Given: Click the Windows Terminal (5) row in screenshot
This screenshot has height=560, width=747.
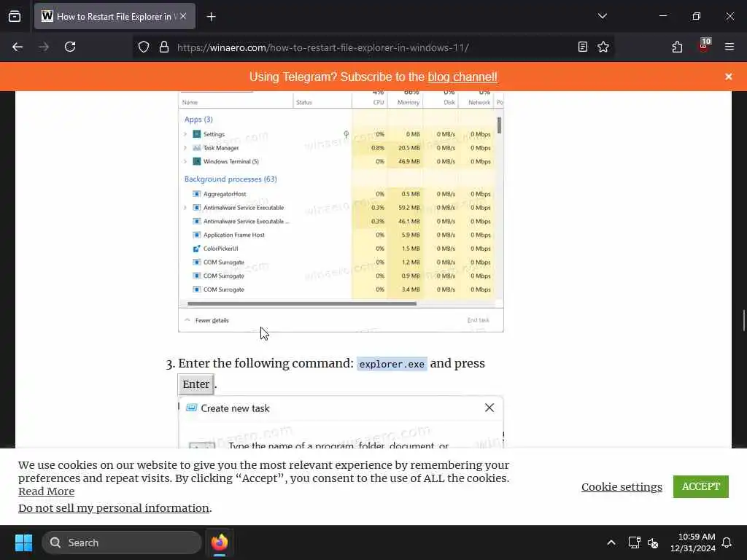Looking at the screenshot, I should pos(337,161).
